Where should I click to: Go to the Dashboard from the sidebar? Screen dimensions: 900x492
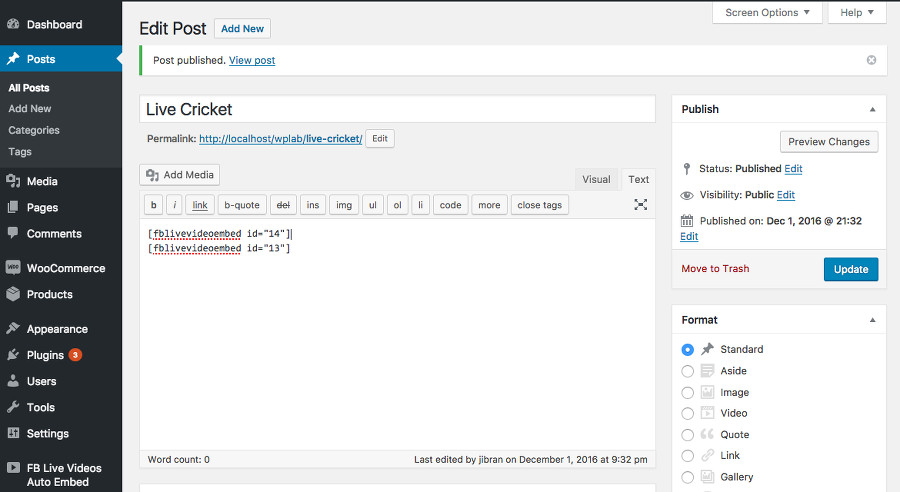(x=54, y=24)
